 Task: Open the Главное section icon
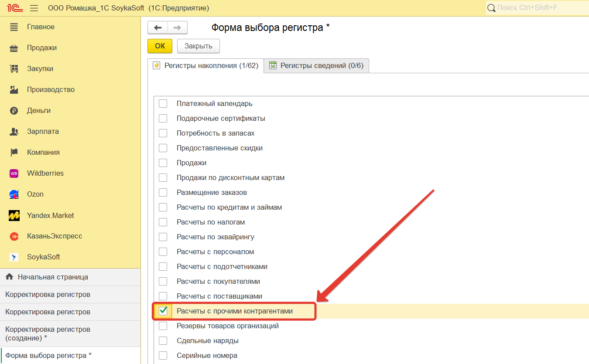(14, 27)
